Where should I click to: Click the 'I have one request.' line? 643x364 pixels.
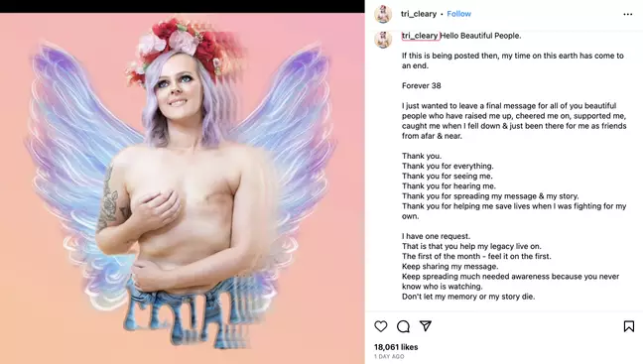coord(436,236)
